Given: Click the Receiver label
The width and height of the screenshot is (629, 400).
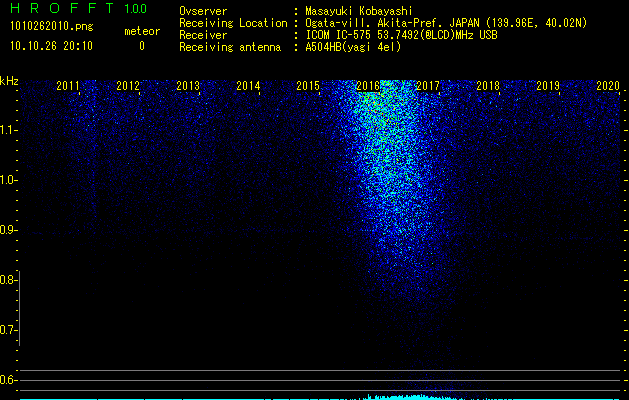Looking at the screenshot, I should coord(203,35).
